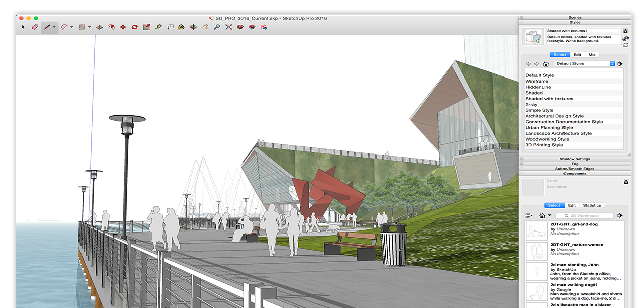The height and width of the screenshot is (308, 644).
Task: Collapse the Components panel header
Action: pyautogui.click(x=575, y=174)
